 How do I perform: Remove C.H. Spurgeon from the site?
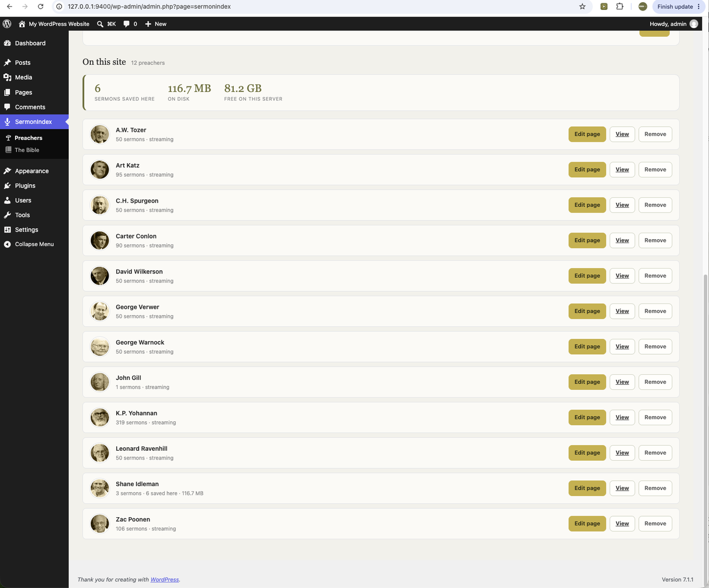(x=655, y=205)
